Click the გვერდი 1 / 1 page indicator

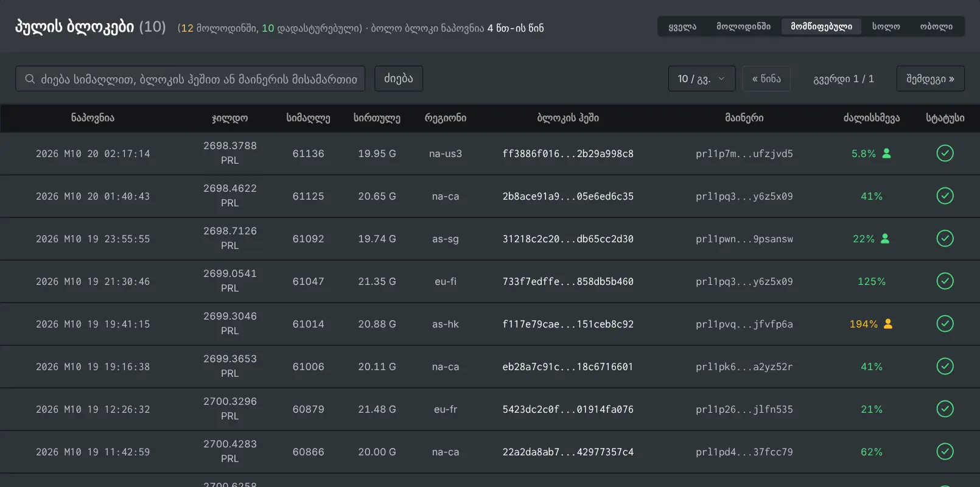[x=844, y=79]
